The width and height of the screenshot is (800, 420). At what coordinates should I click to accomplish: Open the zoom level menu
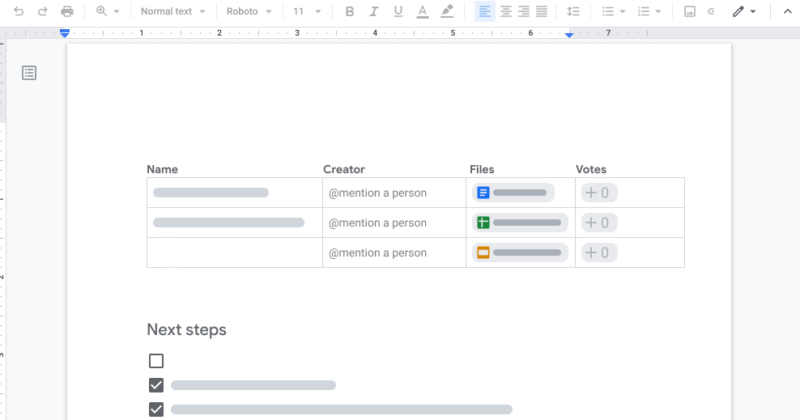click(107, 12)
